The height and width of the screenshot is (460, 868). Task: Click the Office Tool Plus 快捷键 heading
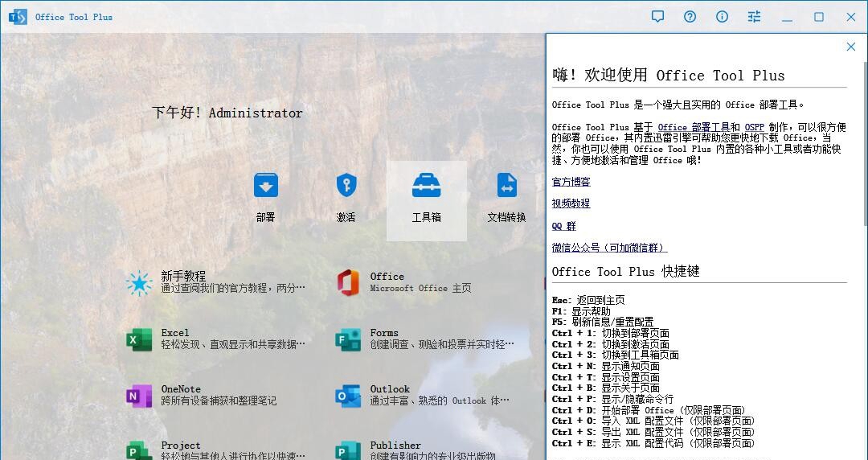point(626,272)
